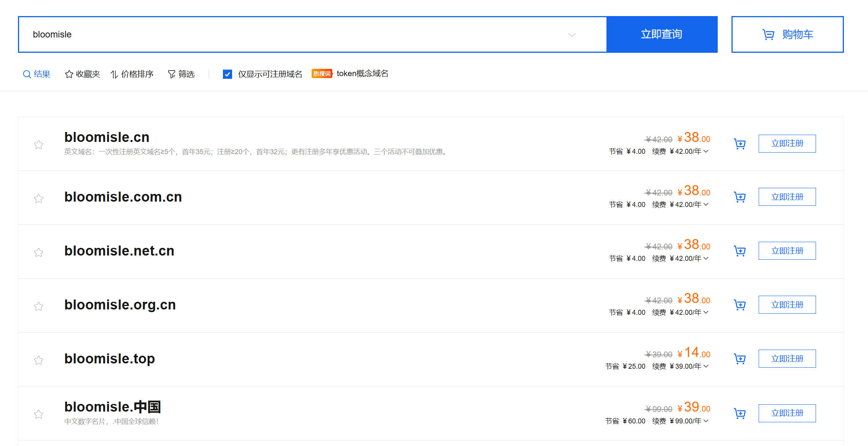The image size is (868, 446).
Task: Uncheck 仅显示可注册域名 checkbox
Action: click(x=228, y=74)
